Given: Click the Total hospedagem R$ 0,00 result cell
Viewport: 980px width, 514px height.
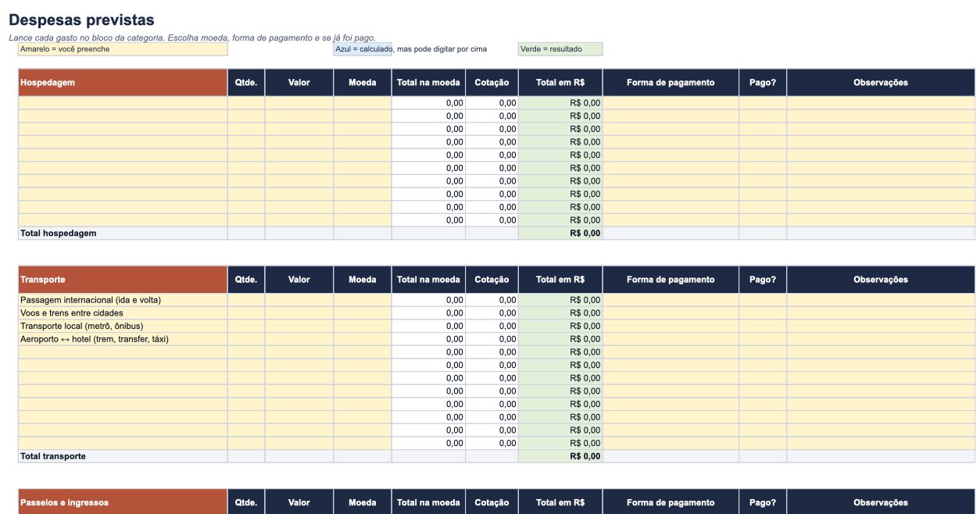Looking at the screenshot, I should pyautogui.click(x=560, y=233).
